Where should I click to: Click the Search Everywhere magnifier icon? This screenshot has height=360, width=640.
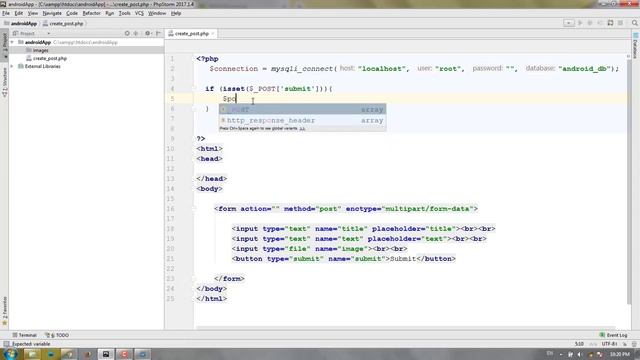pos(634,23)
